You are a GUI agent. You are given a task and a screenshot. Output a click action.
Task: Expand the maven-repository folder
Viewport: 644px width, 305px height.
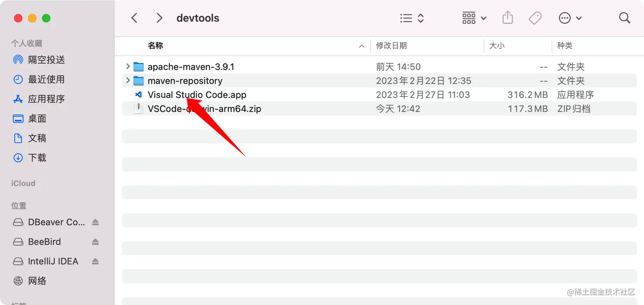coord(128,80)
